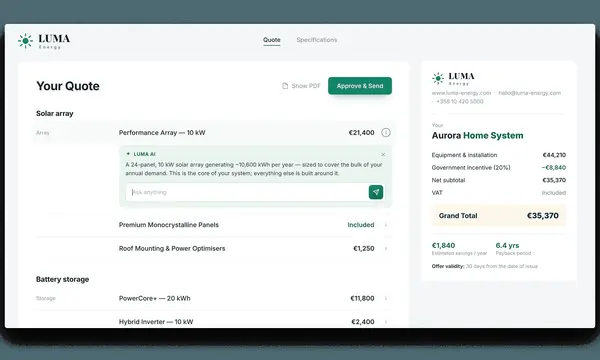Click the 6.4 yrs payback period figure
600x360 pixels.
507,245
